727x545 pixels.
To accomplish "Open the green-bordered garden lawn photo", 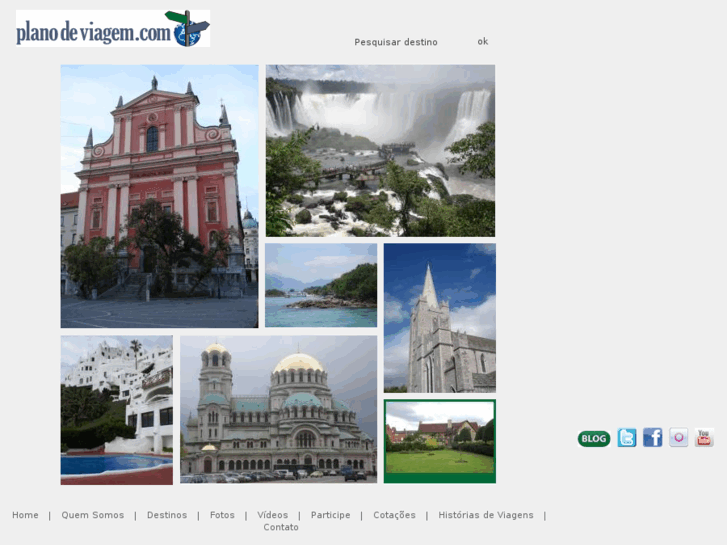I will tap(440, 441).
